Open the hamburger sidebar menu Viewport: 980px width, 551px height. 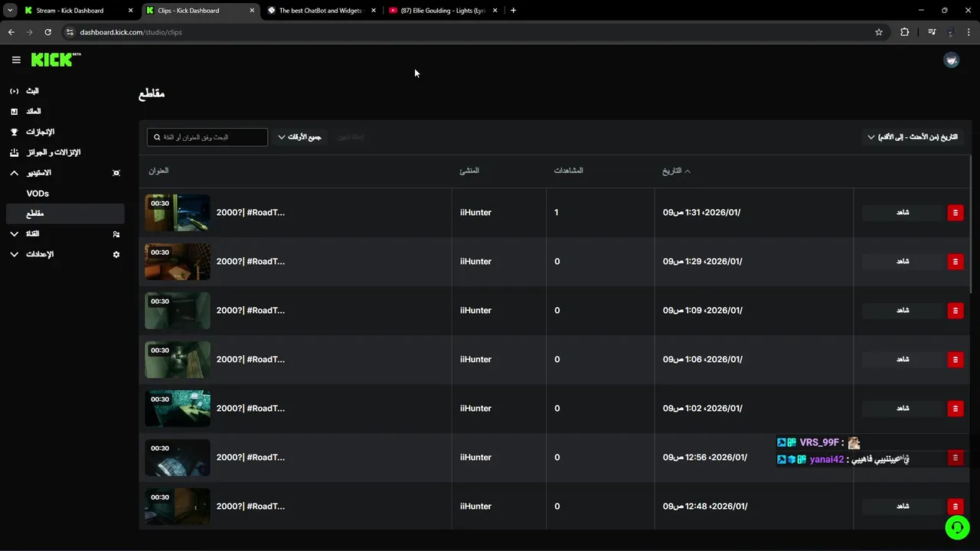point(16,60)
